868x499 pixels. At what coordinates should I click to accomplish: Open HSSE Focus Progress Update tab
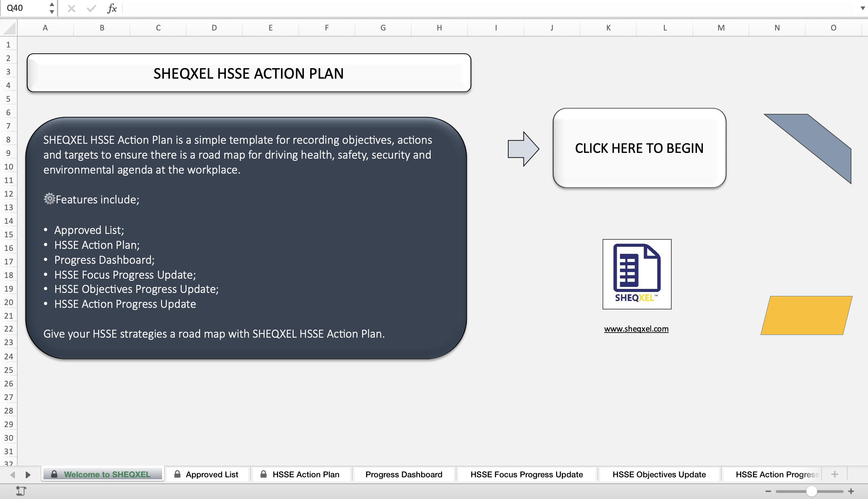coord(526,474)
